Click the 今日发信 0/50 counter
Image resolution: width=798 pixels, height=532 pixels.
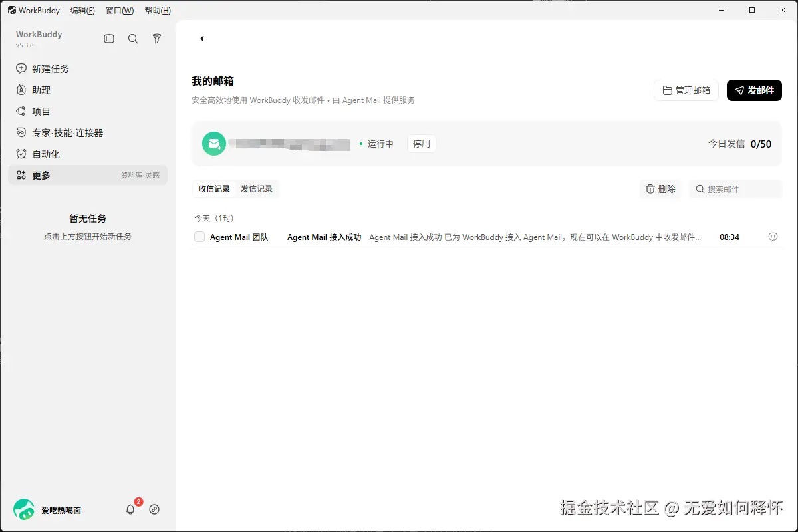point(739,144)
